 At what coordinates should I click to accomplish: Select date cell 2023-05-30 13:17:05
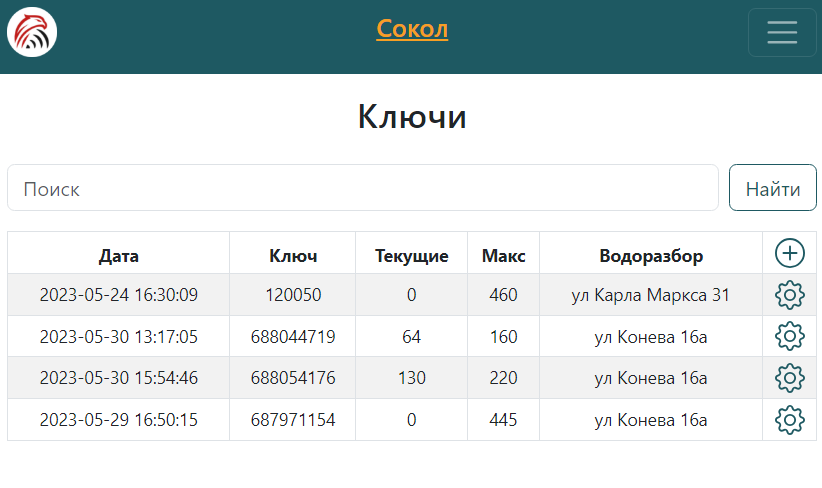119,337
